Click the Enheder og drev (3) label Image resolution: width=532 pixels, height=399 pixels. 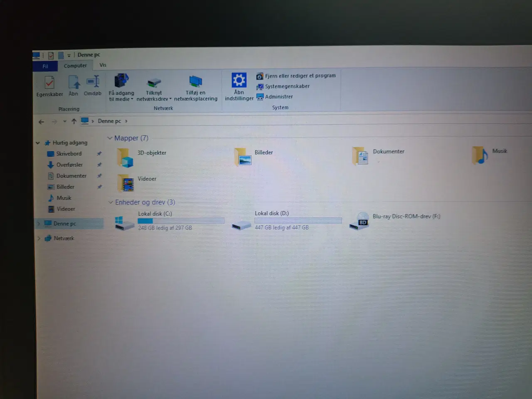(x=145, y=202)
